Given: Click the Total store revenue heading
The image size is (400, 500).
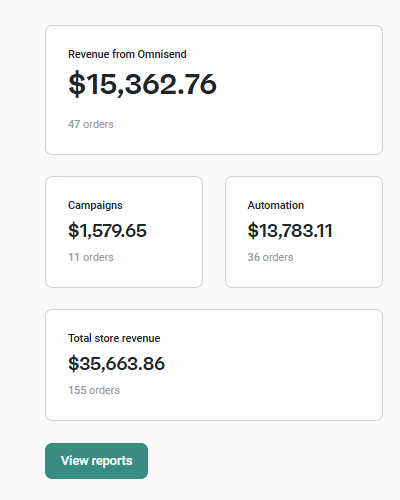Looking at the screenshot, I should click(114, 338).
